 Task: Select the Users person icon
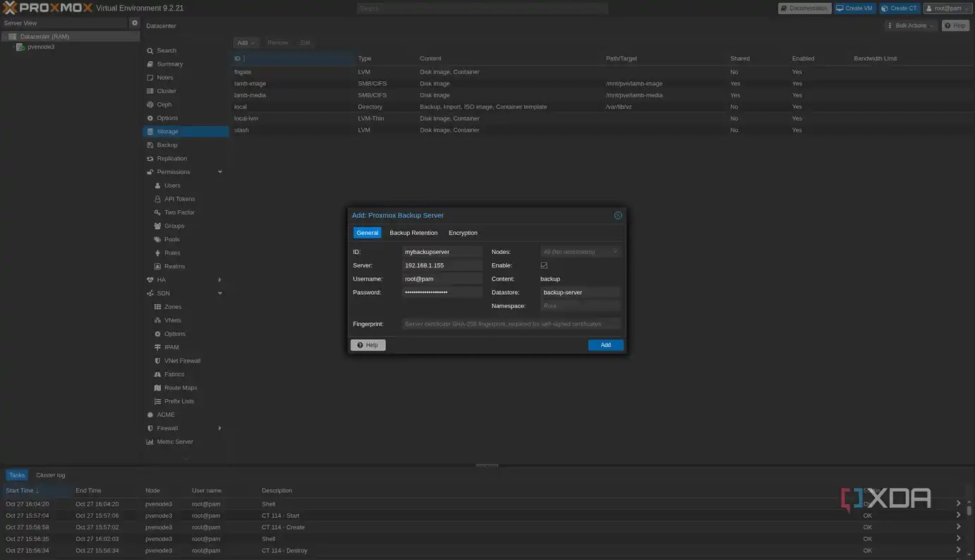click(157, 185)
